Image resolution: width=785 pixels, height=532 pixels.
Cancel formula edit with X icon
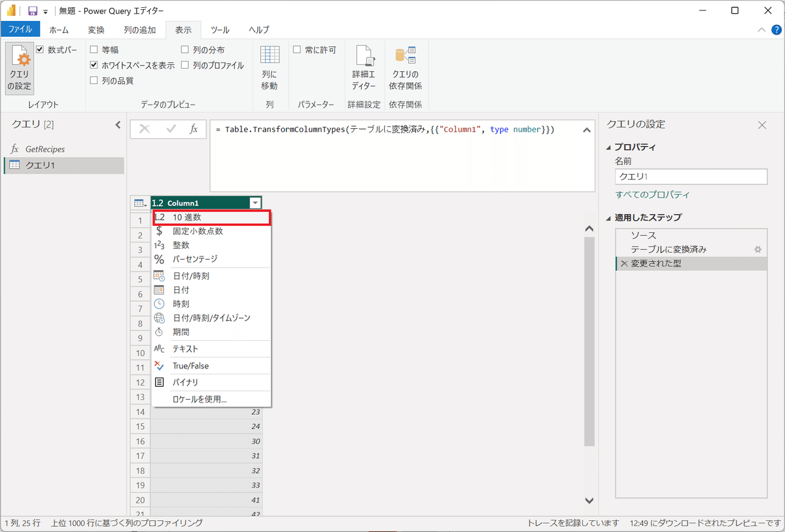(145, 130)
